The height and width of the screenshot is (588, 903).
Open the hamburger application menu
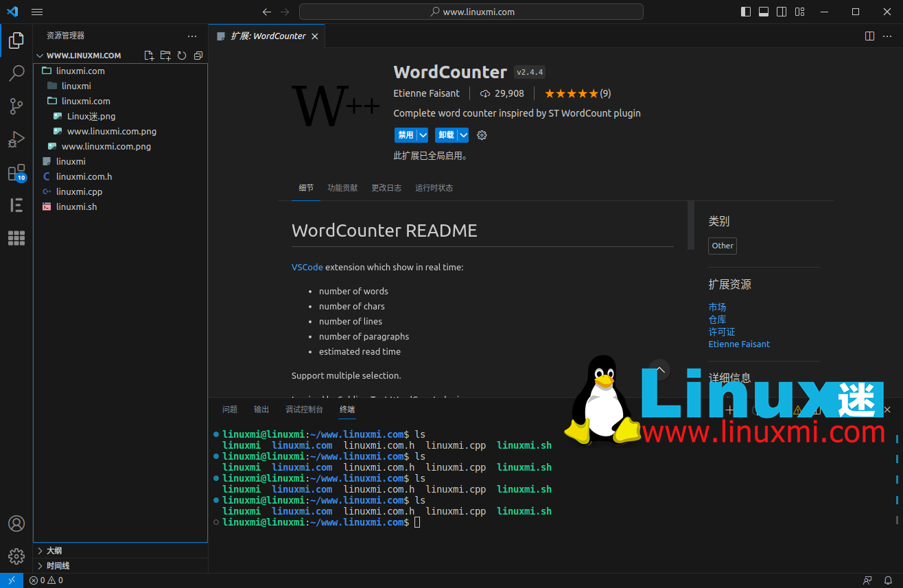click(x=37, y=12)
